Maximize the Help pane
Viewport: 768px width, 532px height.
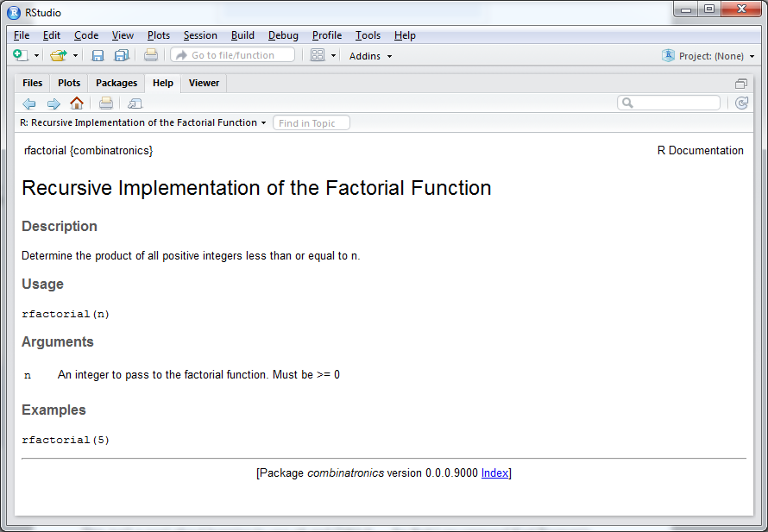point(740,84)
